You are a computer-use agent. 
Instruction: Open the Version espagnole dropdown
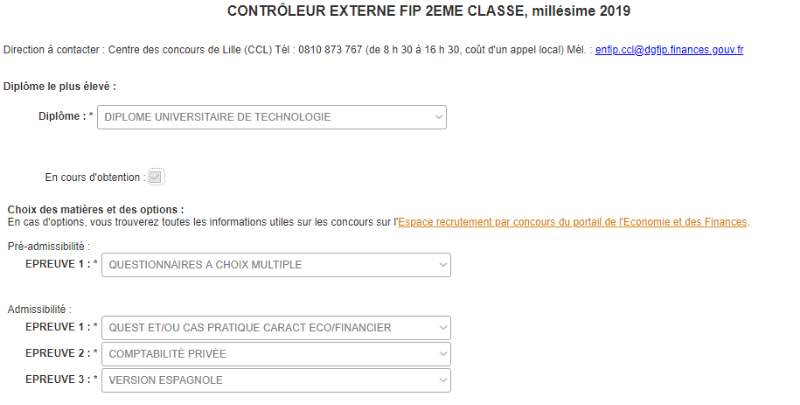(x=276, y=380)
